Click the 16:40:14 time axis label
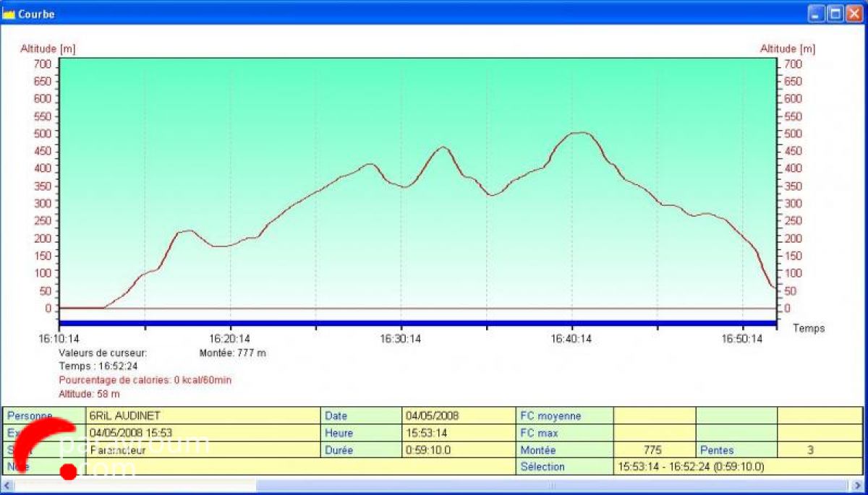868x495 pixels. tap(571, 339)
